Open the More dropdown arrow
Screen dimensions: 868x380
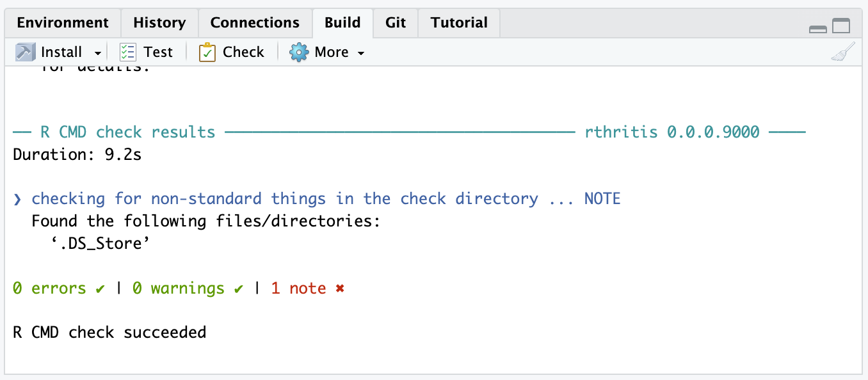click(361, 53)
